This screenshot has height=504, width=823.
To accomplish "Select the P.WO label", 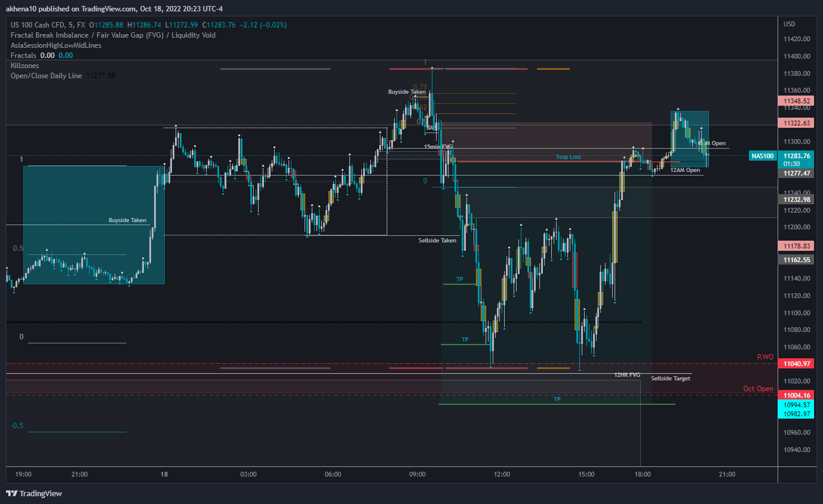I will (765, 357).
